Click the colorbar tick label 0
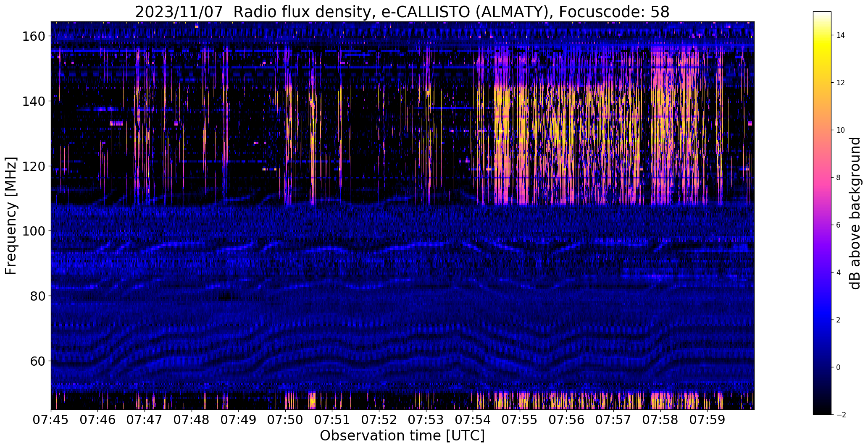 pos(838,367)
